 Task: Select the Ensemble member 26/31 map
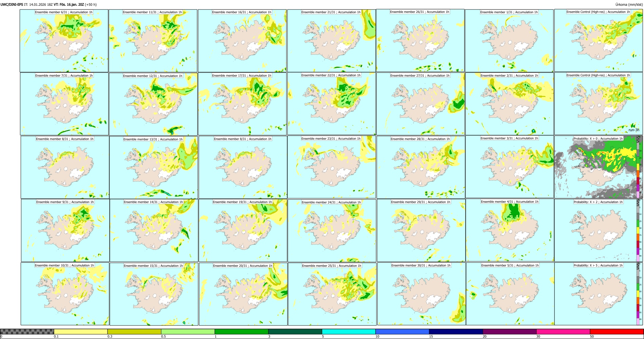[420, 40]
